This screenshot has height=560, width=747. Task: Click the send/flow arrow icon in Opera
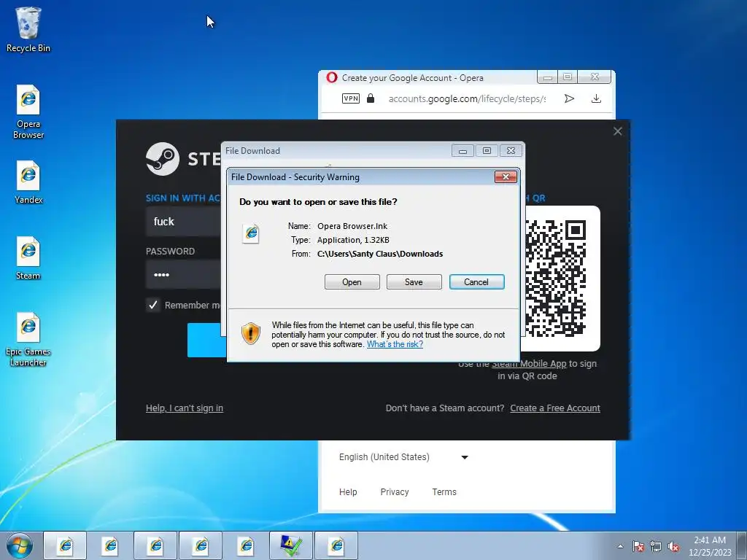pyautogui.click(x=569, y=98)
